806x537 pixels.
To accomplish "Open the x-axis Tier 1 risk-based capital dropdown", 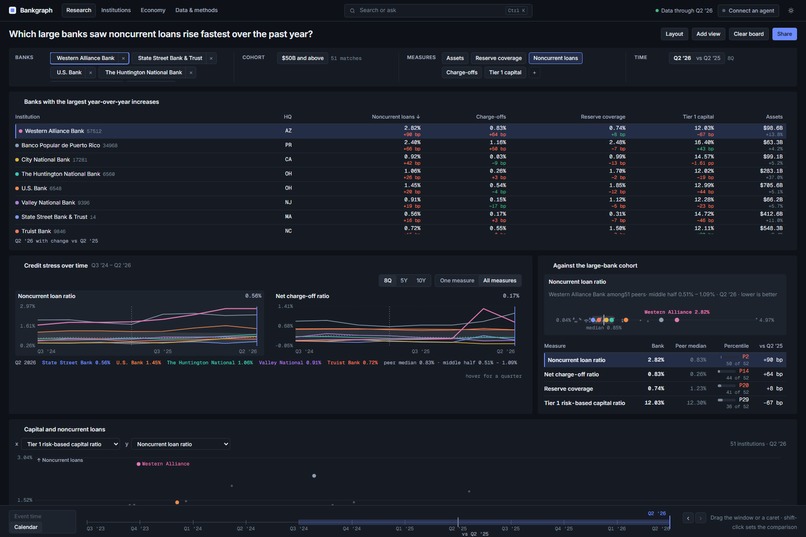I will (71, 444).
